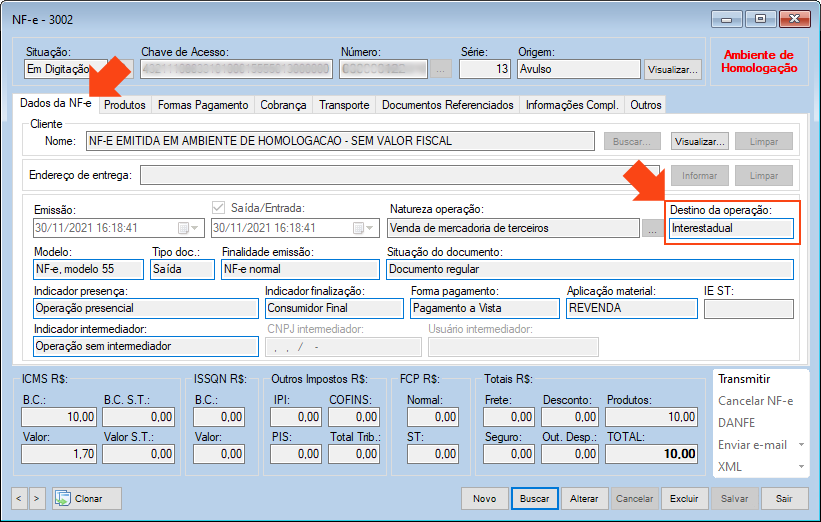Click the Destino da operação field
Image resolution: width=821 pixels, height=522 pixels.
click(732, 228)
